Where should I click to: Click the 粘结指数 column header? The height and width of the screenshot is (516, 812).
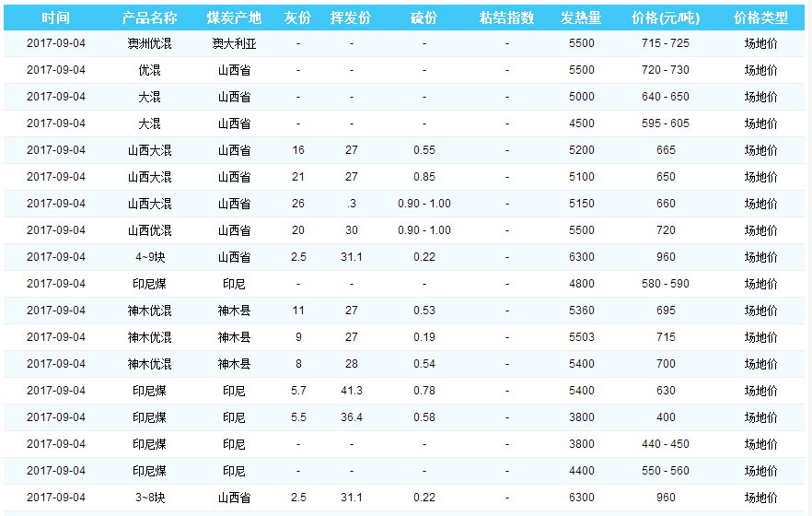pyautogui.click(x=506, y=18)
